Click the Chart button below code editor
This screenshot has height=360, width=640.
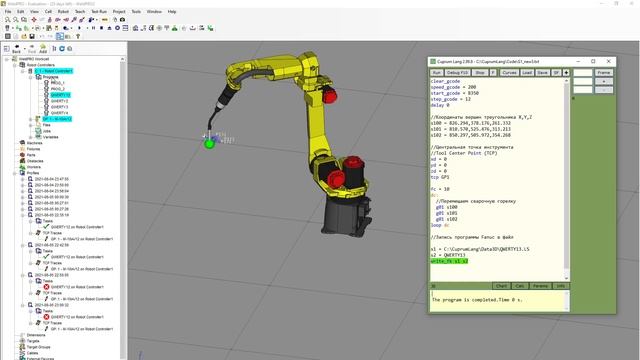pos(501,286)
